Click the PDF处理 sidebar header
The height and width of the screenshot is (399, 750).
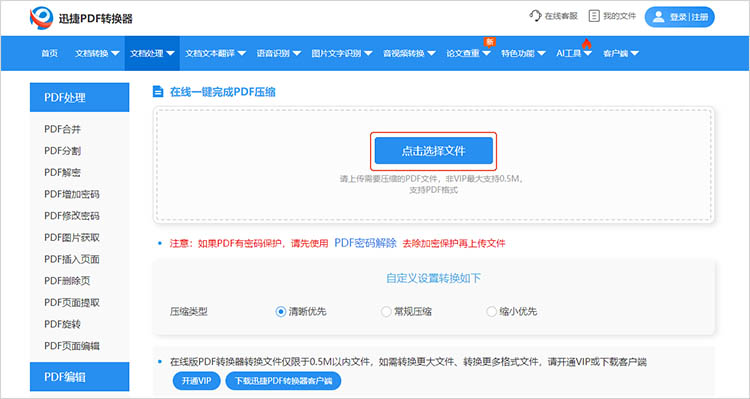pos(79,98)
